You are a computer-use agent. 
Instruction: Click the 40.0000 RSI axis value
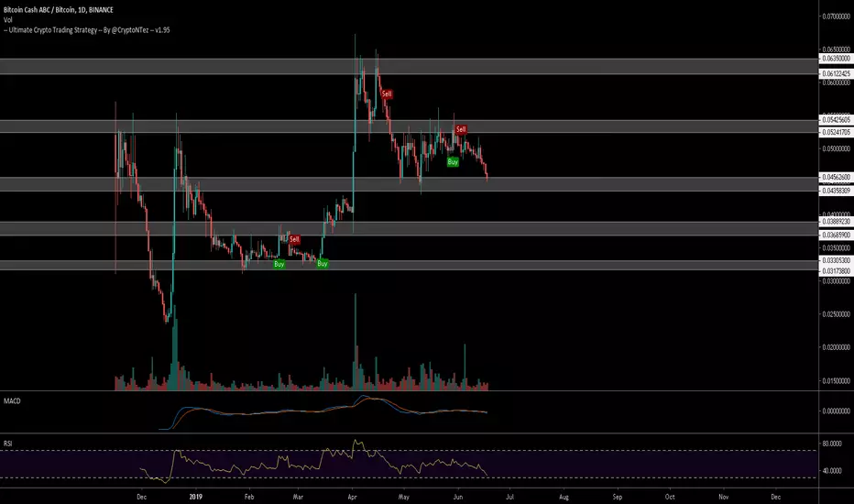click(832, 471)
